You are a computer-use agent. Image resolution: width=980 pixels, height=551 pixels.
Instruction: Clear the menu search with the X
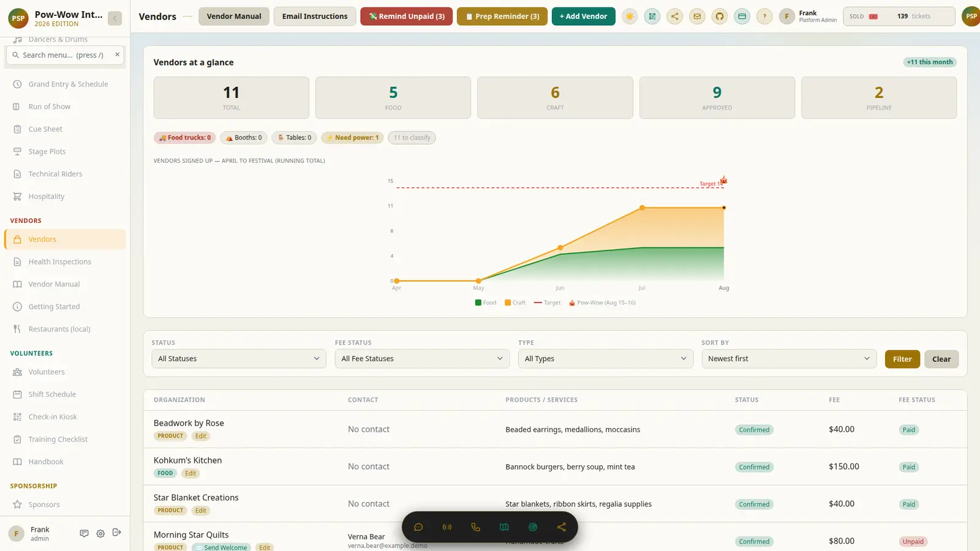point(117,54)
